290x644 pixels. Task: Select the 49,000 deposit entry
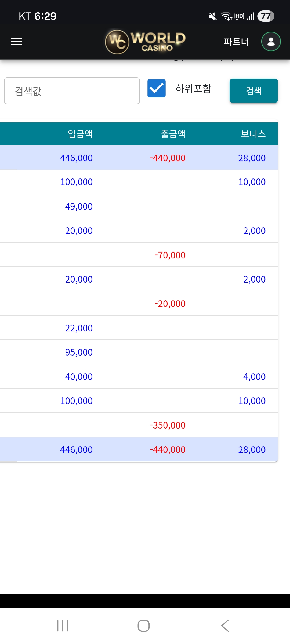79,207
